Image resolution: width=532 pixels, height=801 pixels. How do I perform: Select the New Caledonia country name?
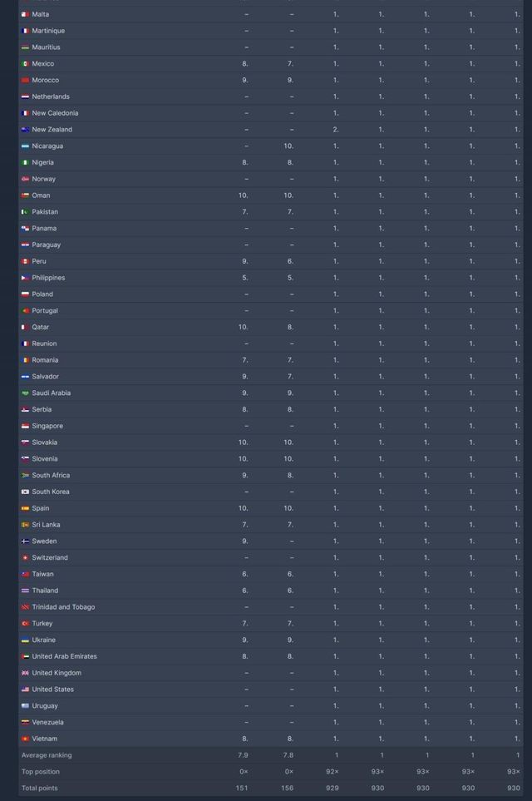pos(55,113)
